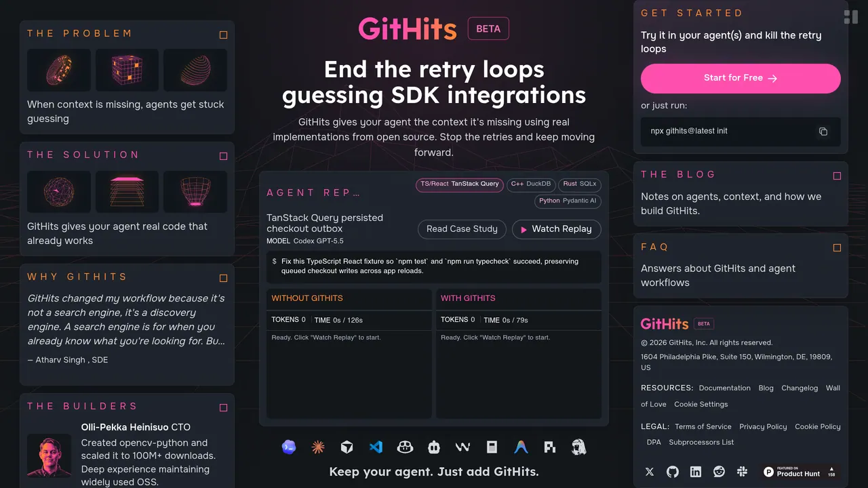Click the gray rectangular document-style agent icon
This screenshot has height=488, width=868.
tap(492, 447)
